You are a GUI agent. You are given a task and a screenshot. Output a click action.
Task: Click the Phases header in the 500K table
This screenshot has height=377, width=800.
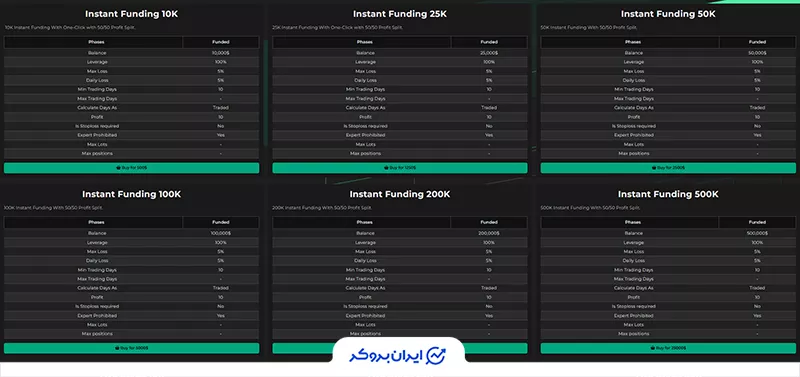tap(633, 222)
